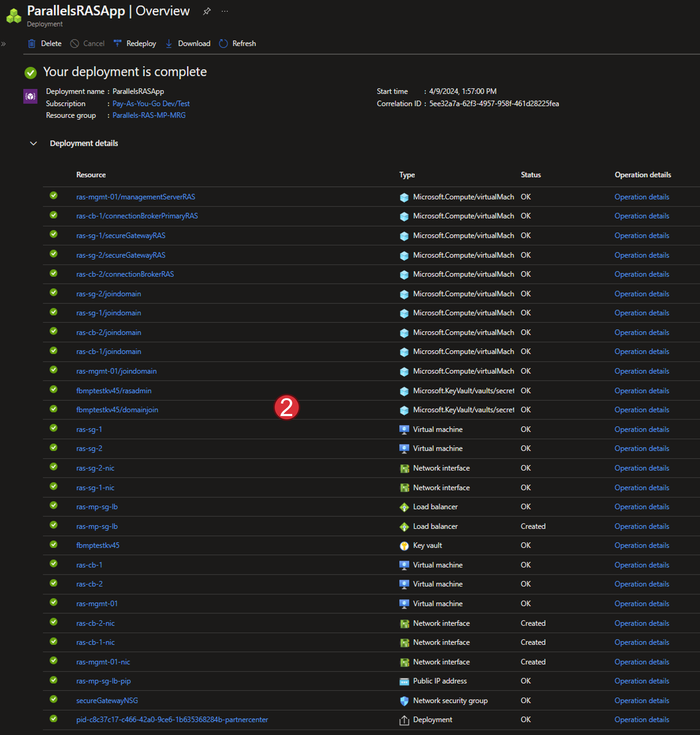Click the Key vault icon for fbmptestkv45

(404, 546)
